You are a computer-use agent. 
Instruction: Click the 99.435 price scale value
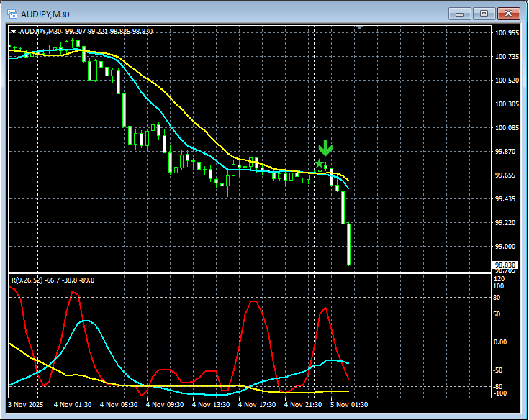[505, 199]
